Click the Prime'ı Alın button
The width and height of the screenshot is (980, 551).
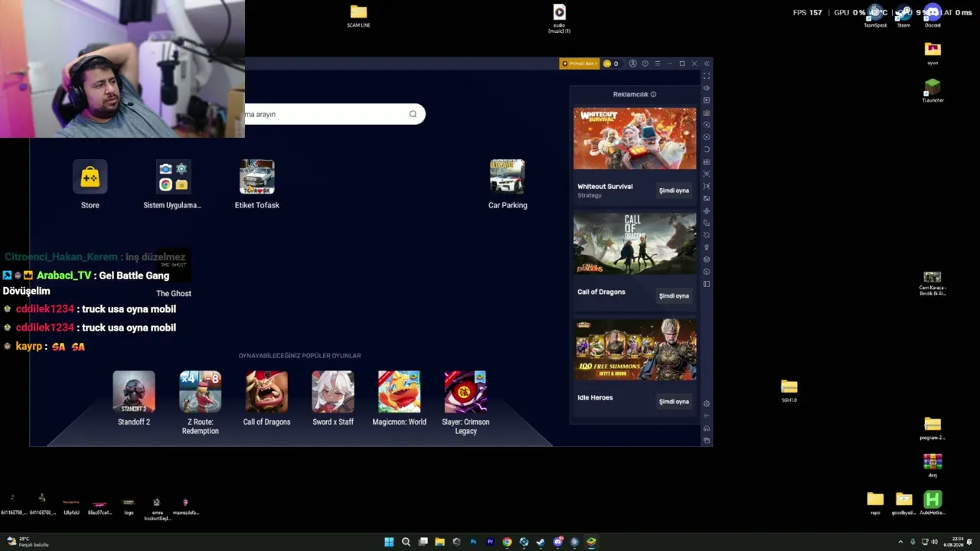(579, 64)
